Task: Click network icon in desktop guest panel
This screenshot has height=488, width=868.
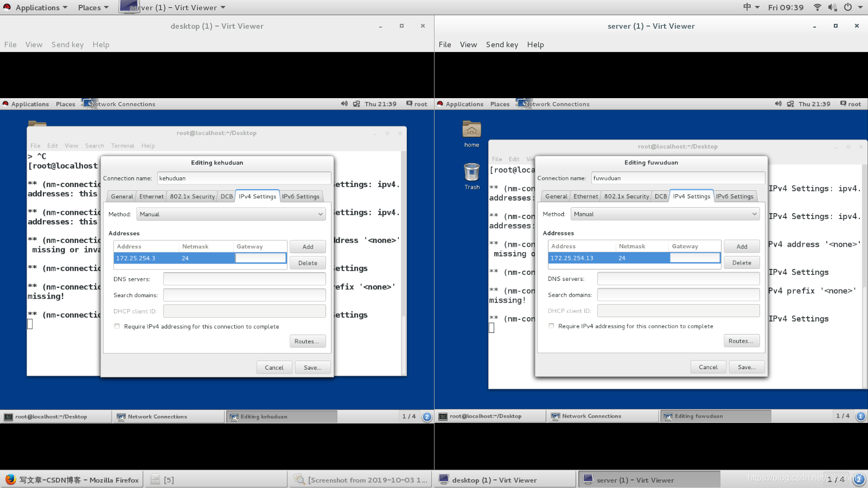Action: (356, 104)
